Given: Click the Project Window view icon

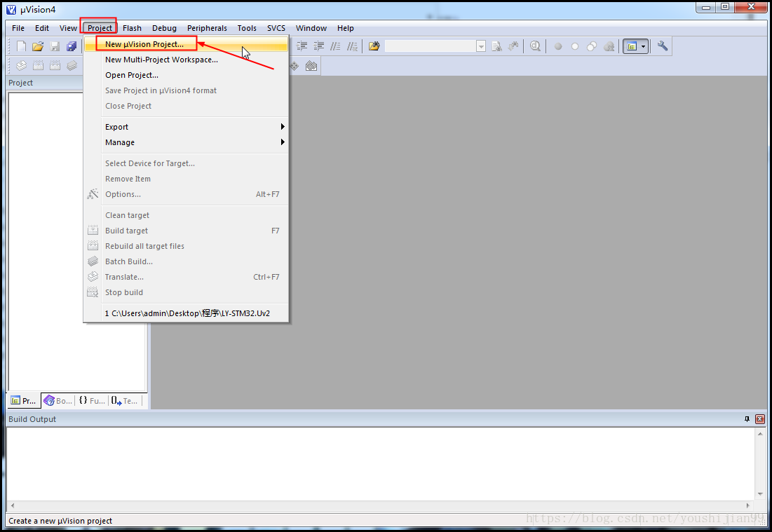Looking at the screenshot, I should pyautogui.click(x=632, y=46).
